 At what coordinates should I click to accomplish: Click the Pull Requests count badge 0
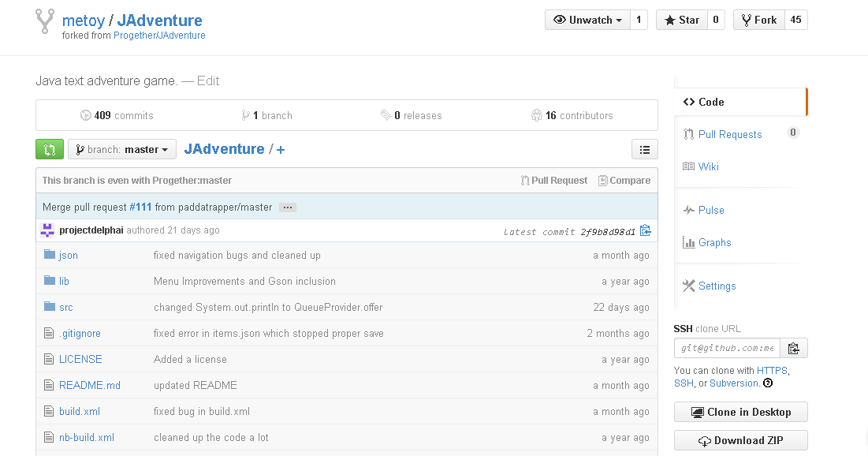tap(793, 133)
